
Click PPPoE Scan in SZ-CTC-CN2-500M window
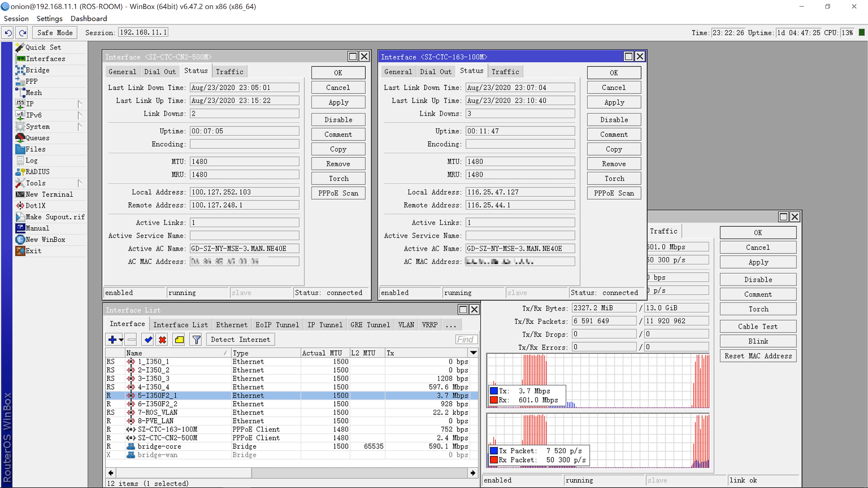coord(338,193)
